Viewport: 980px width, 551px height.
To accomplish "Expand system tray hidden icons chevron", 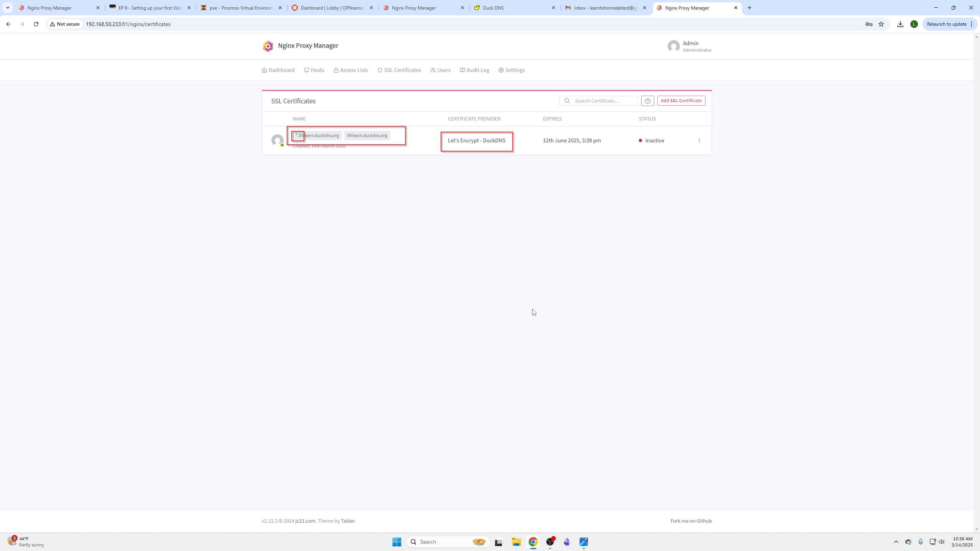I will coord(896,542).
